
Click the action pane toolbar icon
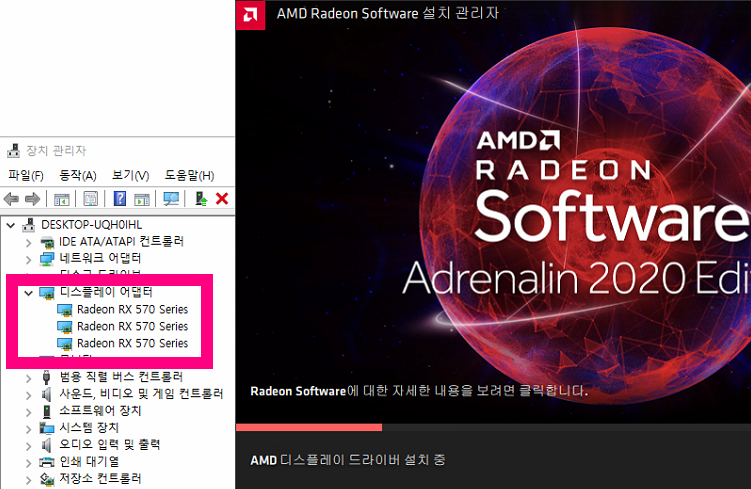click(142, 199)
